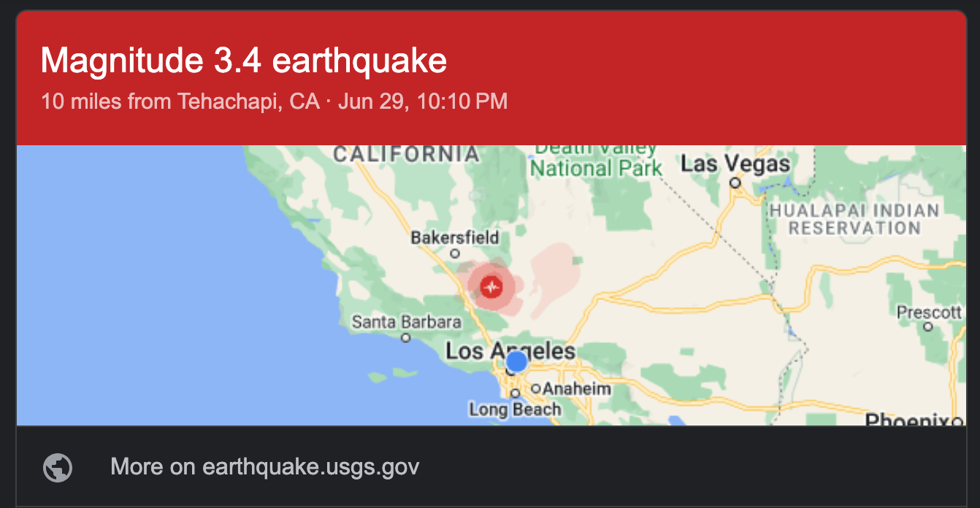
Task: Click the blue current location dot
Action: [516, 361]
